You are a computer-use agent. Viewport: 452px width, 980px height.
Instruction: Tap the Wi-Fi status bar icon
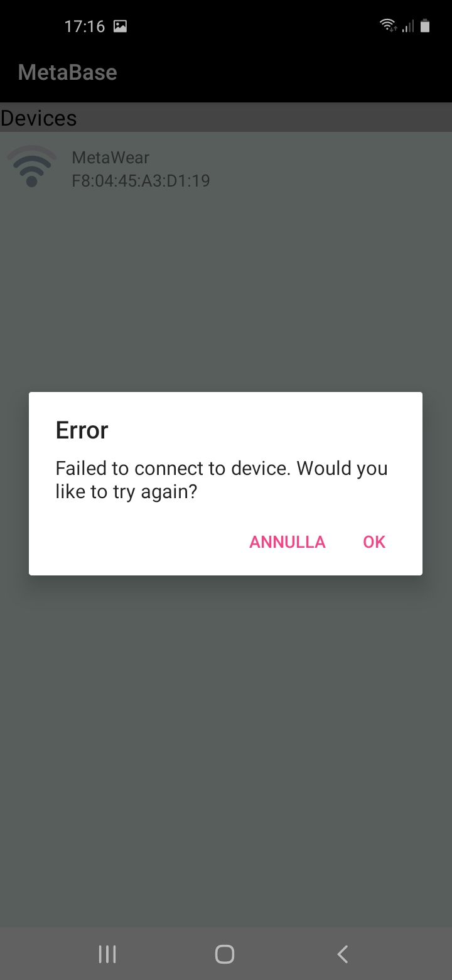coord(388,26)
